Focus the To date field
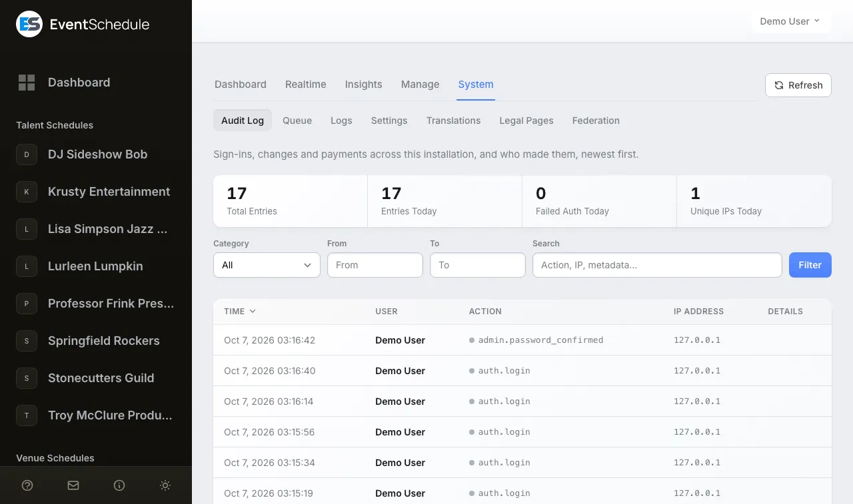 coord(478,265)
